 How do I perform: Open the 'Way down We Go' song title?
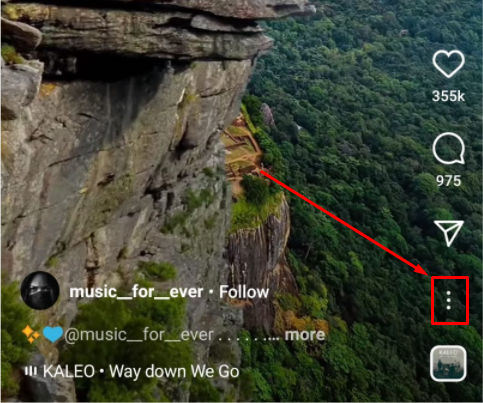click(174, 371)
